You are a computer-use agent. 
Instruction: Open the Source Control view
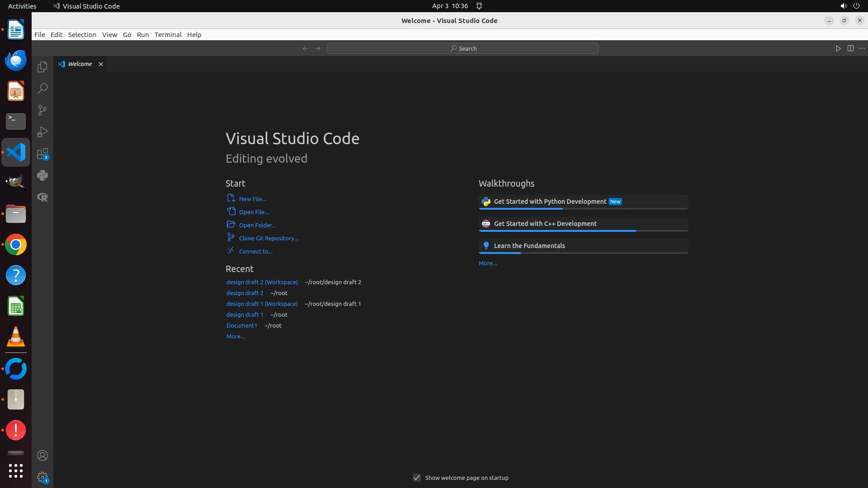pyautogui.click(x=42, y=110)
